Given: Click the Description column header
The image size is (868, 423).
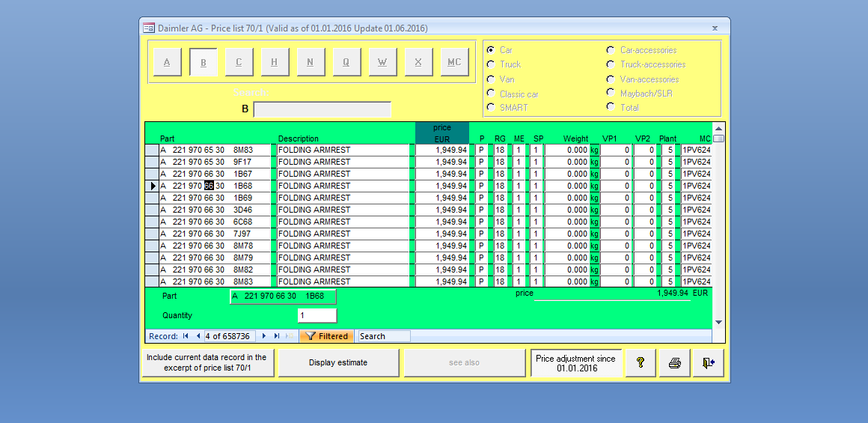Looking at the screenshot, I should 299,139.
